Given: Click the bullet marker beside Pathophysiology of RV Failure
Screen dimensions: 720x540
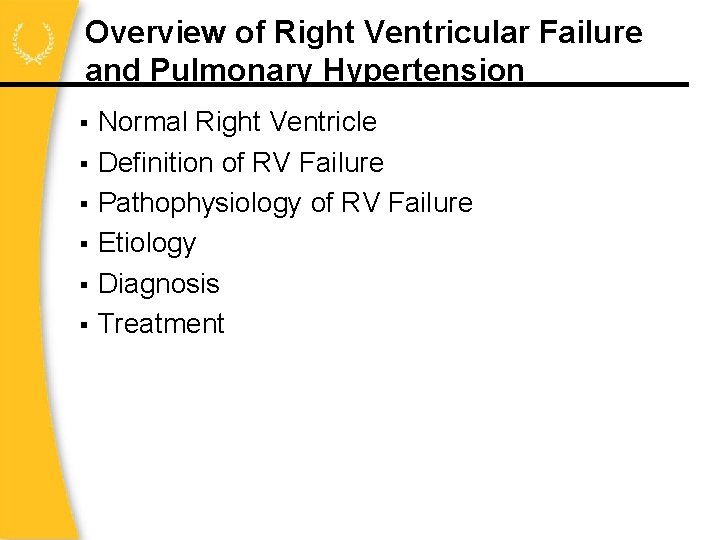Looking at the screenshot, I should coord(86,204).
